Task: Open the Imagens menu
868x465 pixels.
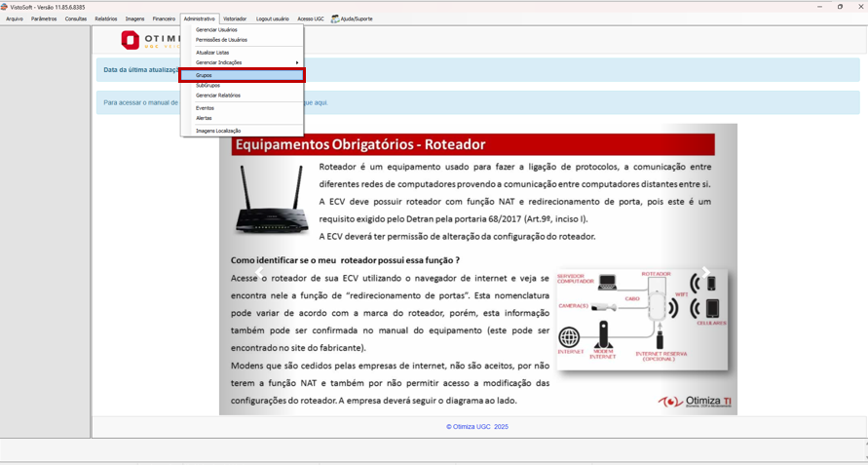Action: tap(134, 19)
